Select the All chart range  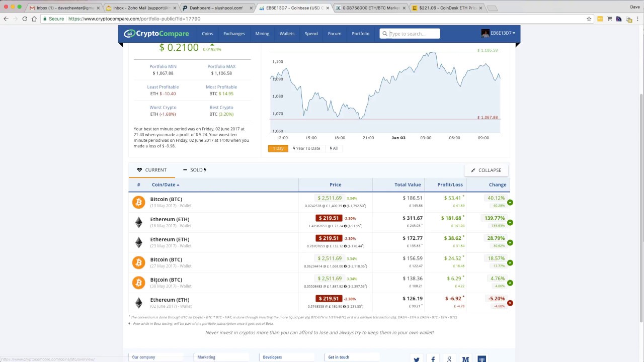tap(334, 148)
